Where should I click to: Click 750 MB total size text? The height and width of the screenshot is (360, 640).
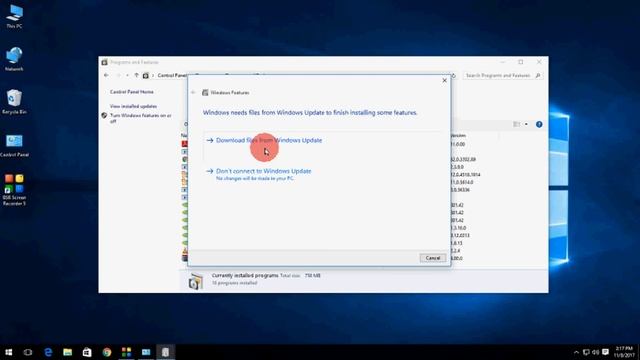[x=313, y=276]
